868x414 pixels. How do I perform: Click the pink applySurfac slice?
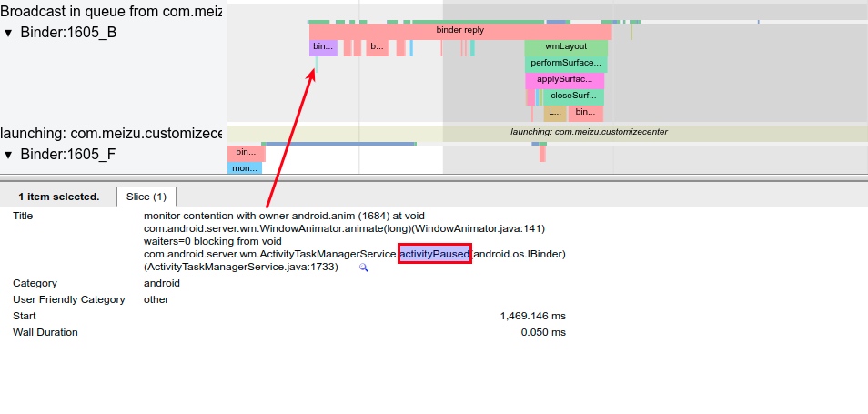click(x=564, y=80)
